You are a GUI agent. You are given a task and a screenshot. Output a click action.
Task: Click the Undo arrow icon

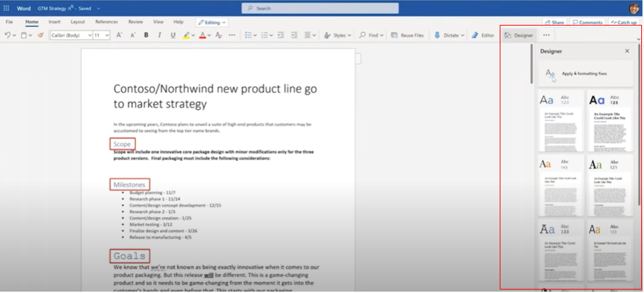coord(8,35)
